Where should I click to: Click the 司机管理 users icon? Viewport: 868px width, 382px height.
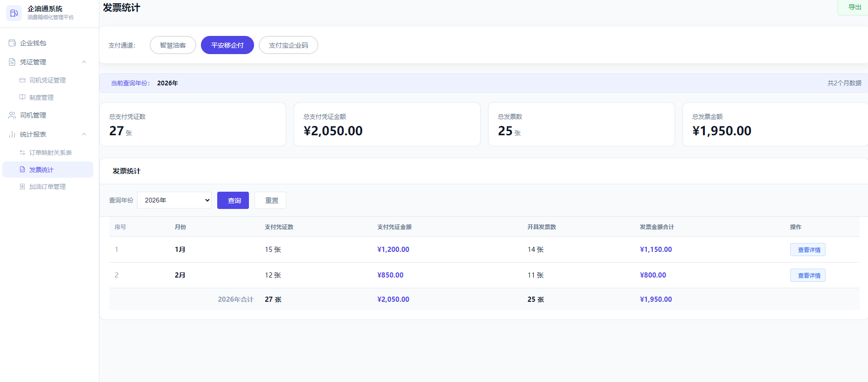12,115
